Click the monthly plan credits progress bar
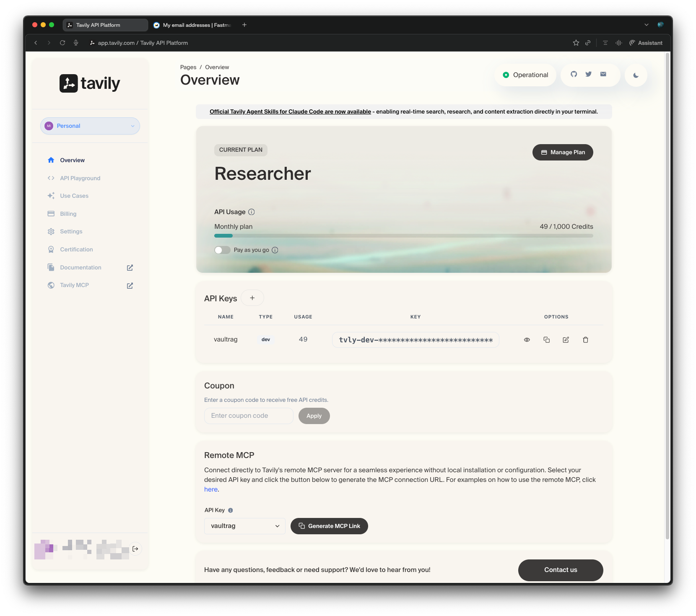 click(404, 236)
